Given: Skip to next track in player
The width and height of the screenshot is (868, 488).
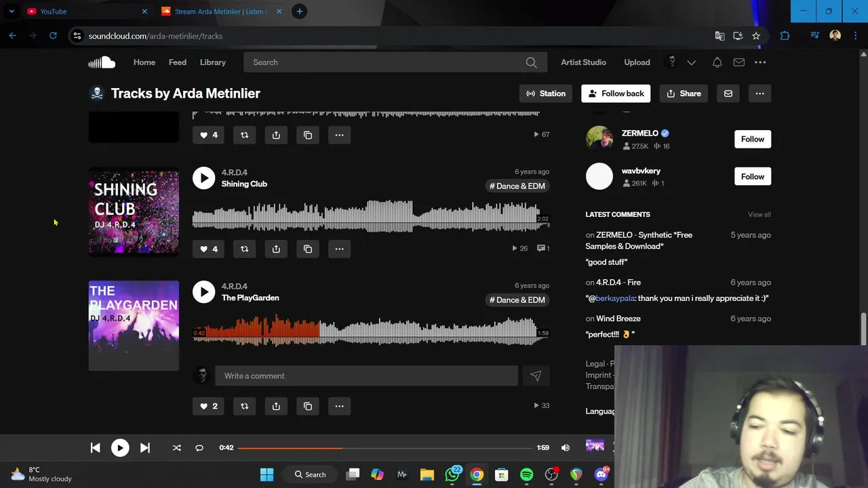Looking at the screenshot, I should point(144,448).
